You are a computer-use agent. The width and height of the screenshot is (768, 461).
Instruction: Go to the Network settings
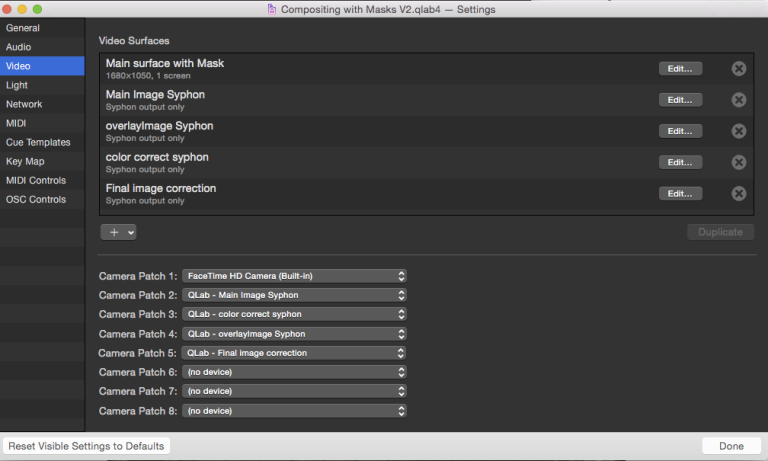point(24,105)
